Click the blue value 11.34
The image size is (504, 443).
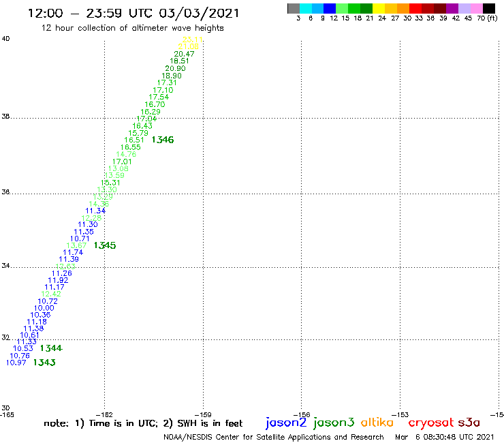pyautogui.click(x=95, y=211)
